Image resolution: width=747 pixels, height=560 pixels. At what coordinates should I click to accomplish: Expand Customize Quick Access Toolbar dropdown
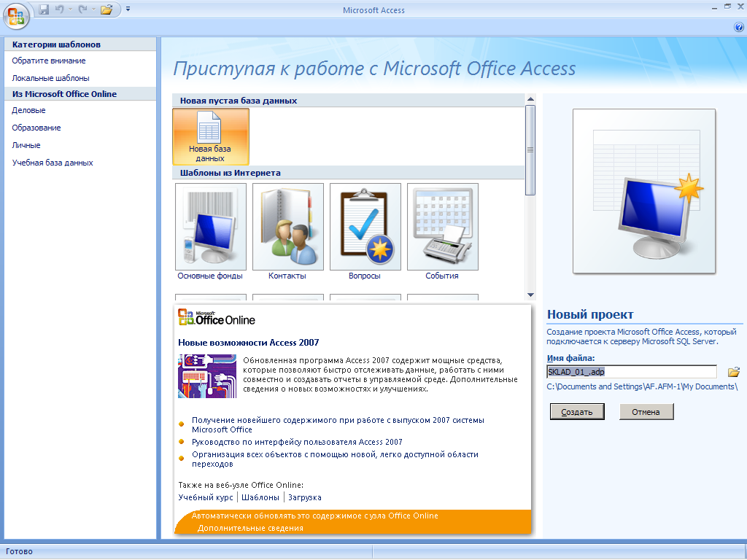pos(128,9)
